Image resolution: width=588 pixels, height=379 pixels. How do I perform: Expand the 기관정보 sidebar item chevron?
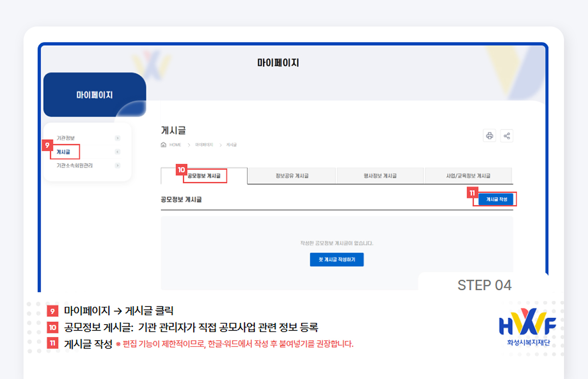pos(117,138)
